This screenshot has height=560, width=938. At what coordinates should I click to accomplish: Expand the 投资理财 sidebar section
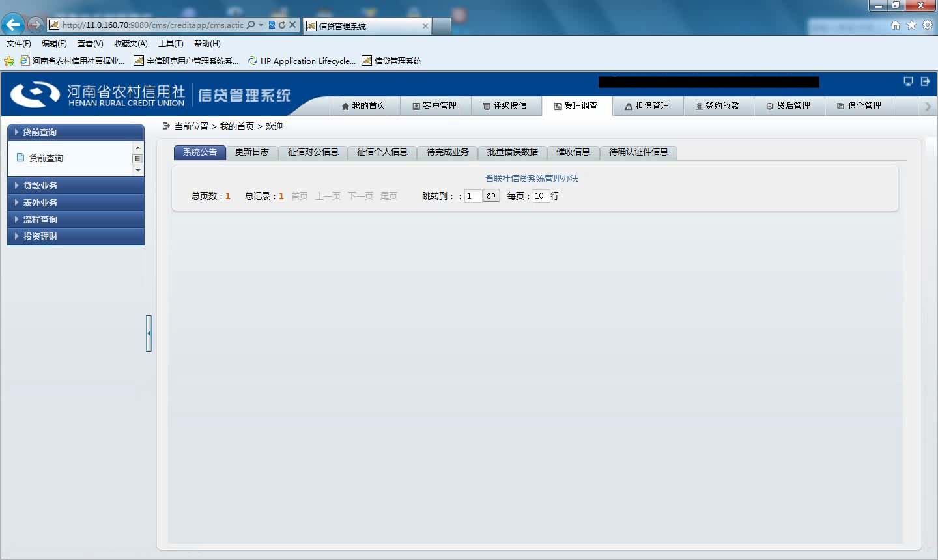[x=76, y=236]
